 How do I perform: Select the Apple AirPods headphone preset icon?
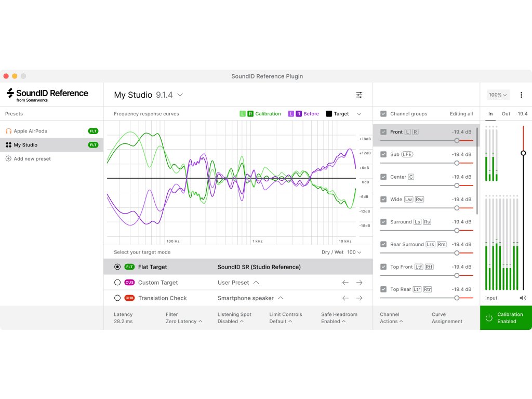point(8,131)
